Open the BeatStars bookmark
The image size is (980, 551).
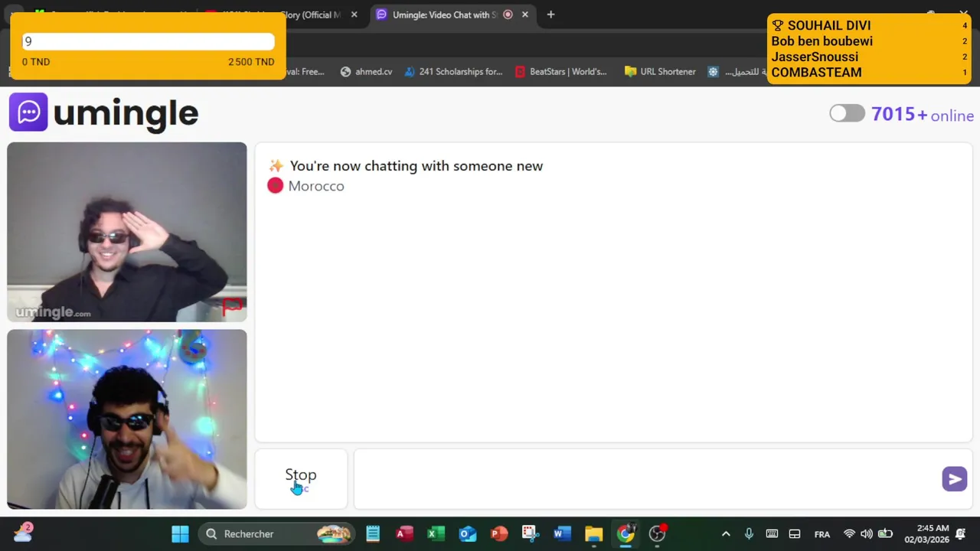point(560,72)
